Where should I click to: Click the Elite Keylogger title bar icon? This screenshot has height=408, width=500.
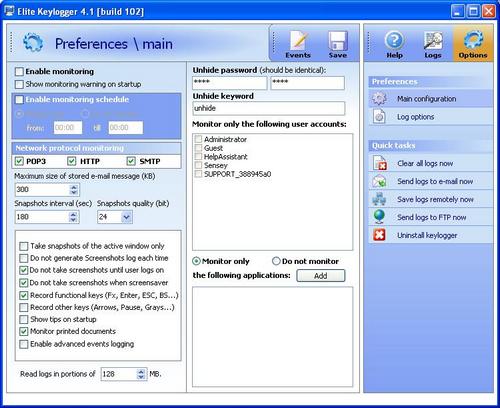[x=9, y=11]
